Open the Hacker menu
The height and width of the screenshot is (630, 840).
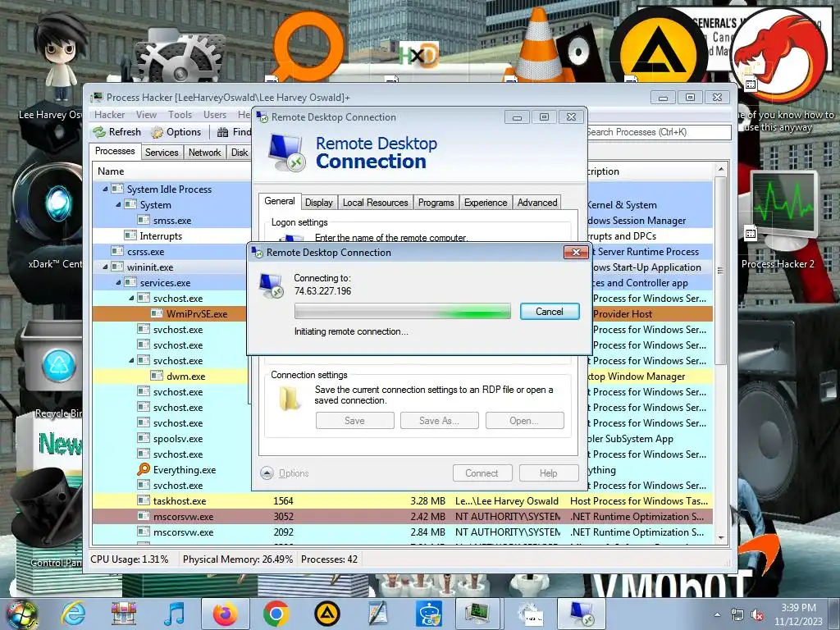coord(110,115)
